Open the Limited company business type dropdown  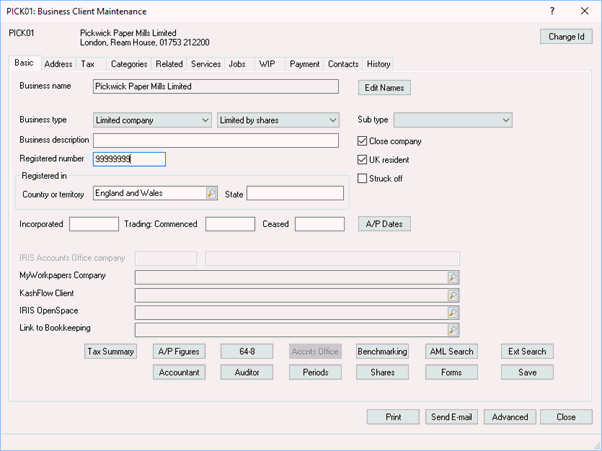click(x=152, y=120)
